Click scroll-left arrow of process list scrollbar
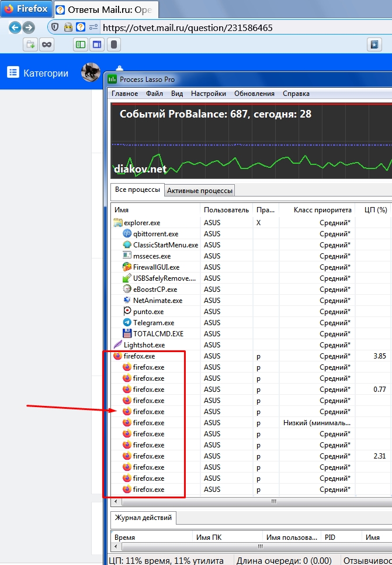The height and width of the screenshot is (565, 392). (x=116, y=502)
